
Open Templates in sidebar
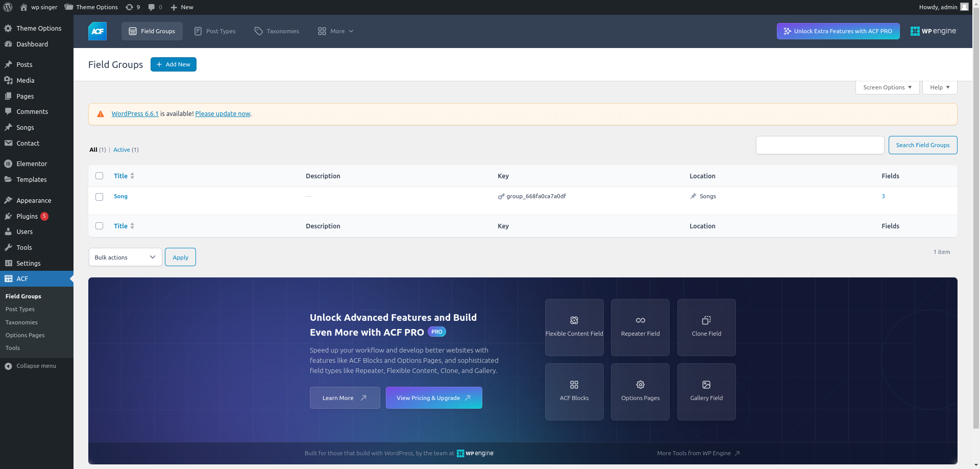(x=37, y=179)
